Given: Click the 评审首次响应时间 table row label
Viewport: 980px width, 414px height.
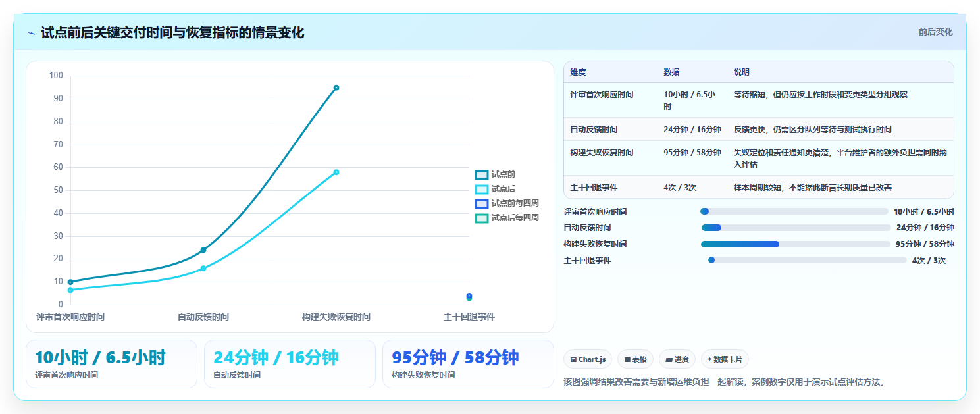Looking at the screenshot, I should [602, 95].
